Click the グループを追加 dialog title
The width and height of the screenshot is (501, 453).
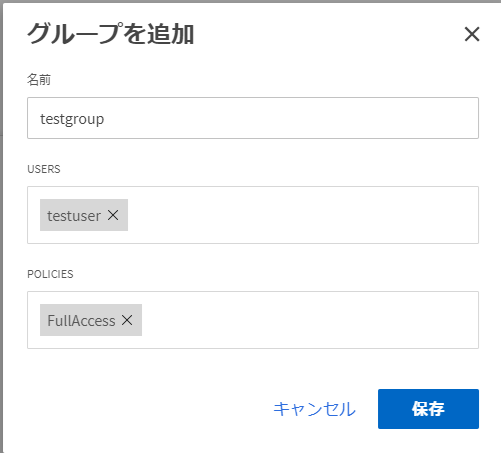(x=110, y=34)
